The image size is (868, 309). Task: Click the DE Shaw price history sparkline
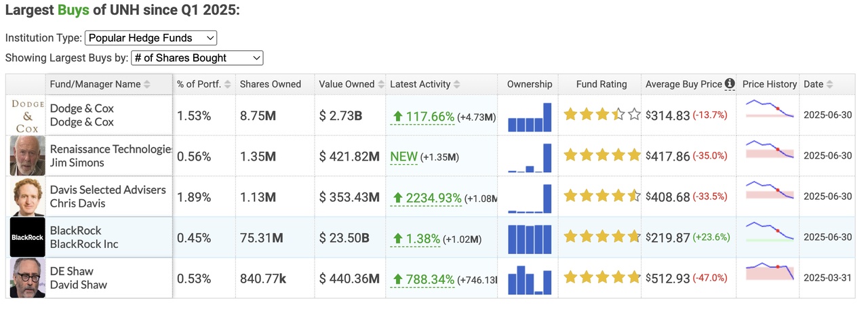point(769,272)
